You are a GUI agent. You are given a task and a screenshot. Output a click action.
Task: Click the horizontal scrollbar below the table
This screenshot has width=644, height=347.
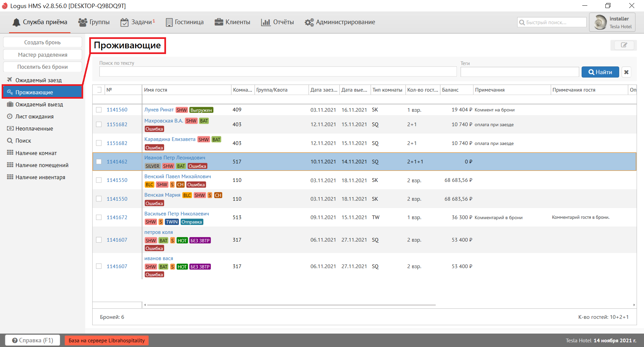coord(291,305)
